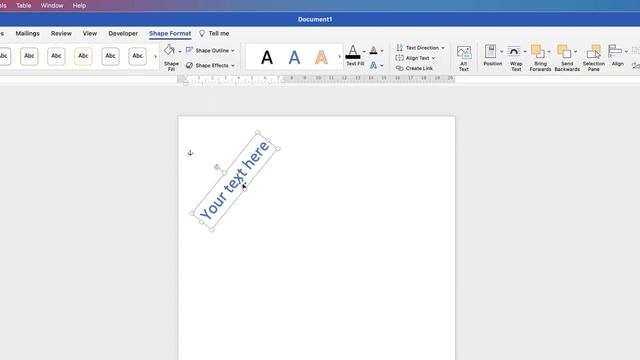Screen dimensions: 640x360
Task: Open the Shape Fill dropdown arrow
Action: tap(180, 51)
